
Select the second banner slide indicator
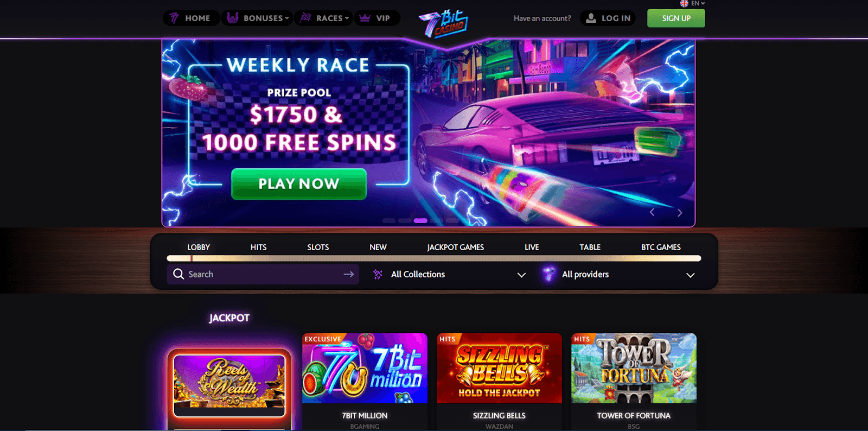404,221
